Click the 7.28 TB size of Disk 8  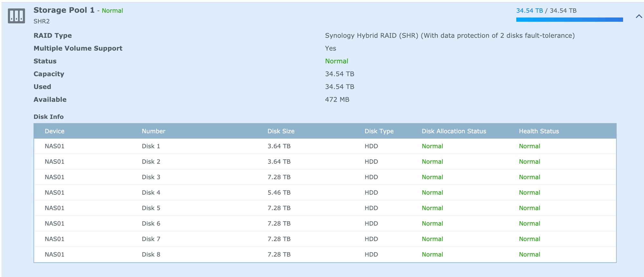pyautogui.click(x=279, y=254)
